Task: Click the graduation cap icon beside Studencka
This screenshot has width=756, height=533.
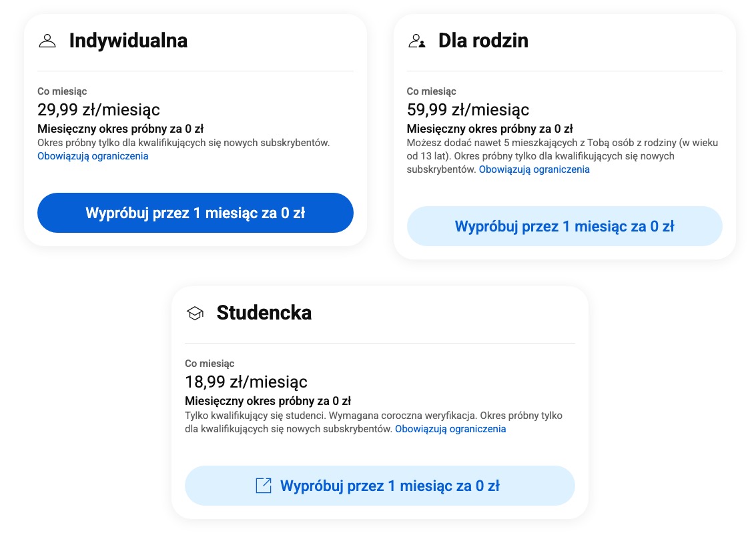Action: pyautogui.click(x=196, y=314)
